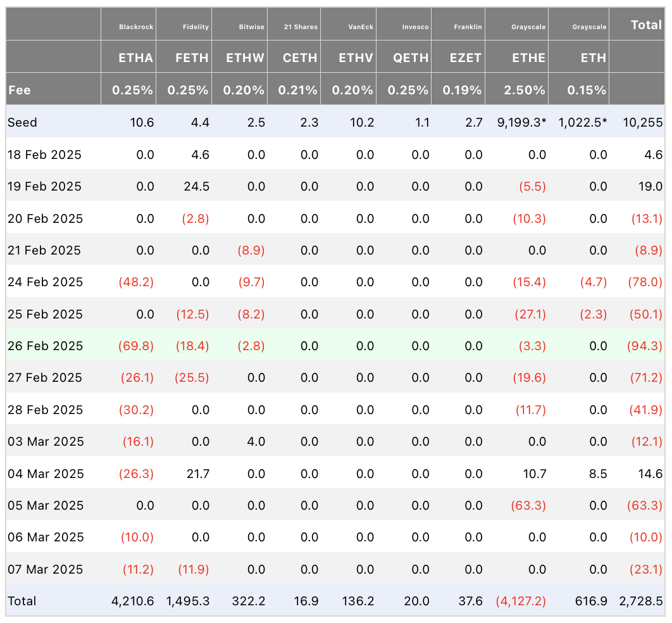Click the Blackrock issuer label
Image resolution: width=672 pixels, height=623 pixels.
(x=136, y=27)
